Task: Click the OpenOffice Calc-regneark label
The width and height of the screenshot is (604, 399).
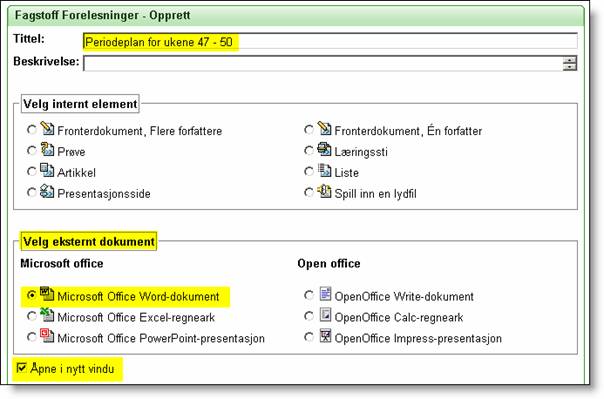Action: tap(399, 317)
